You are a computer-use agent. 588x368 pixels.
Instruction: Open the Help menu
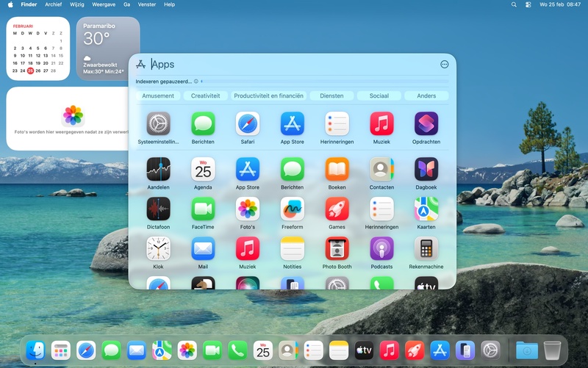[x=169, y=4]
